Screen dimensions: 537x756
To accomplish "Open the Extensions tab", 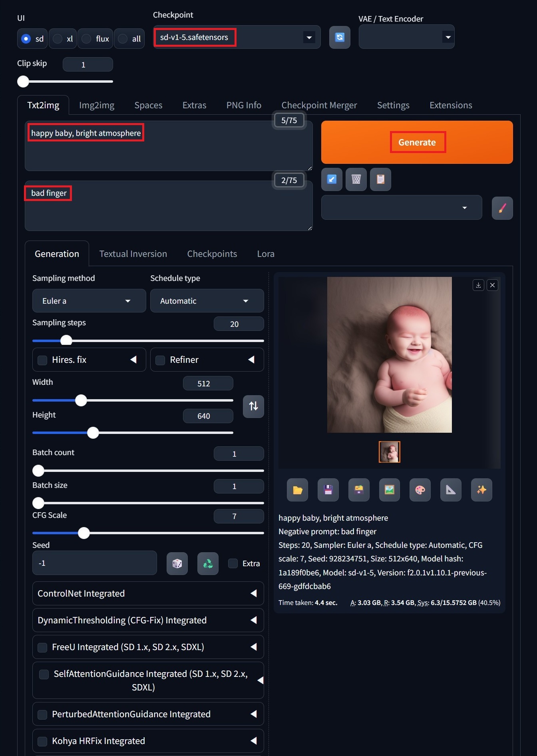I will point(451,105).
